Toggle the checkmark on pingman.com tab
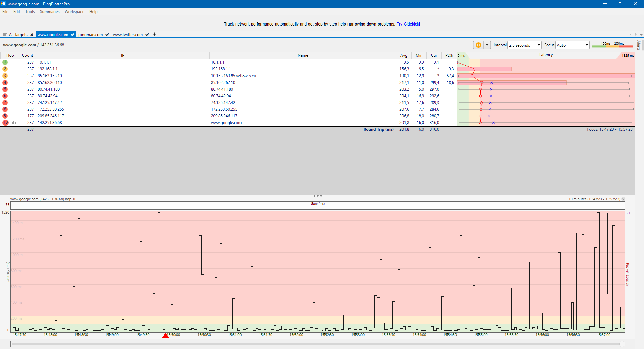 pos(107,35)
